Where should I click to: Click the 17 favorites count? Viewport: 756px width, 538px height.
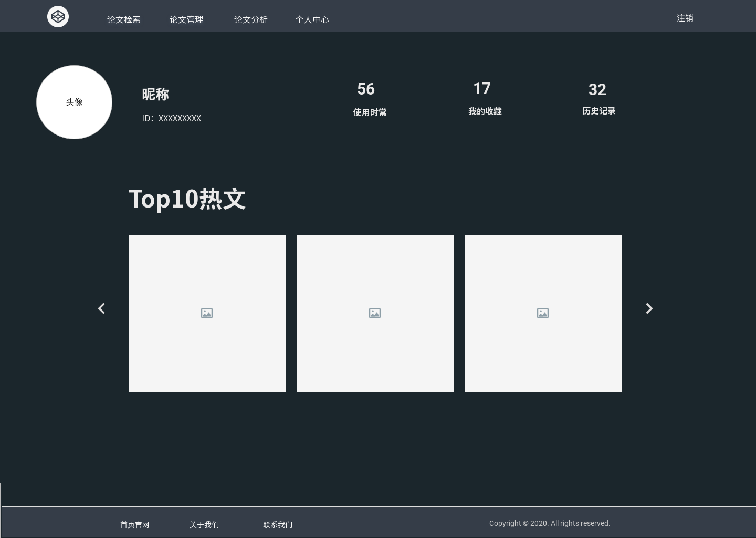pos(482,88)
